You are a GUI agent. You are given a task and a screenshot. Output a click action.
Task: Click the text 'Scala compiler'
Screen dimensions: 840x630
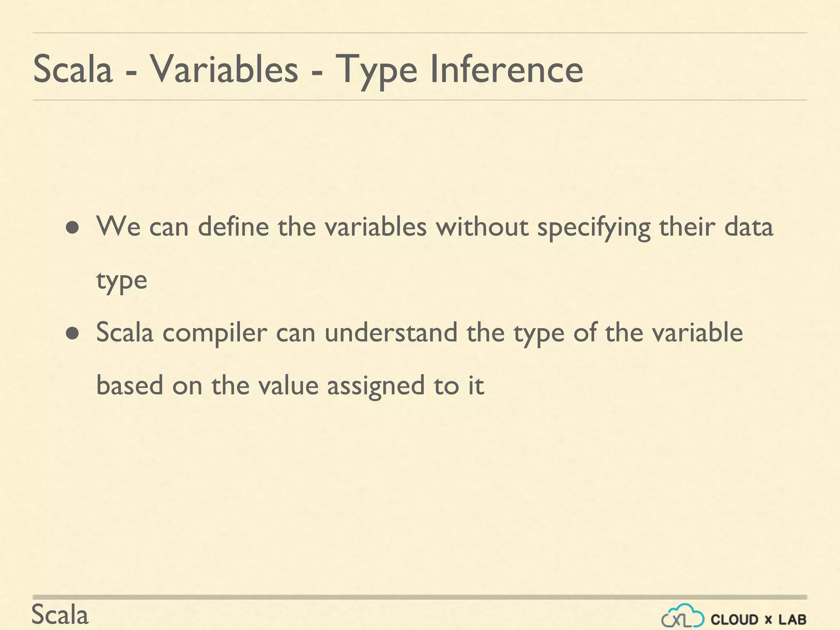pos(181,333)
